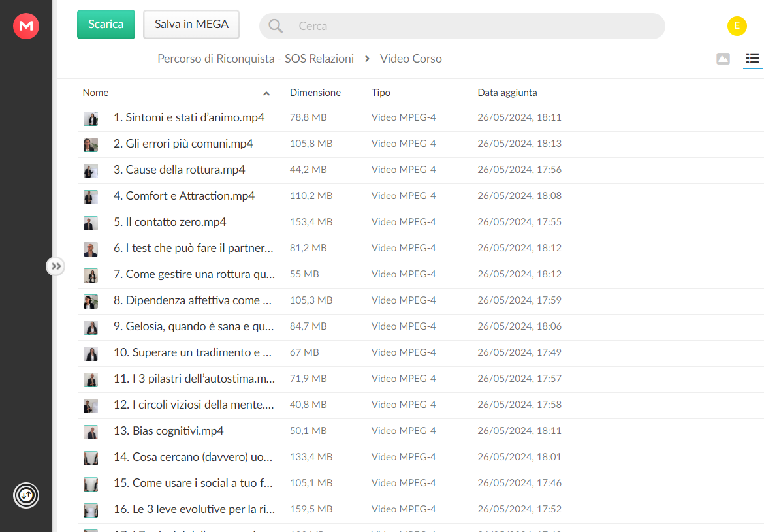764x532 pixels.
Task: Switch to list view
Action: coord(752,59)
